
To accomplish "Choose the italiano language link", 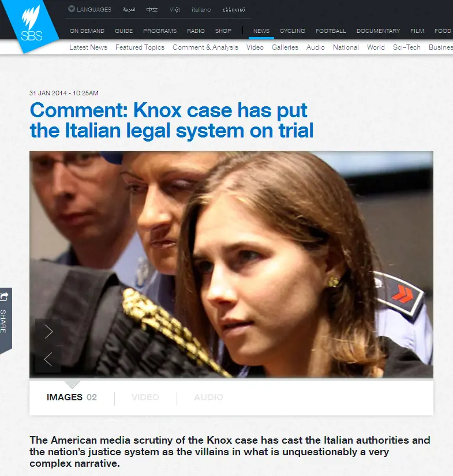I will [201, 9].
